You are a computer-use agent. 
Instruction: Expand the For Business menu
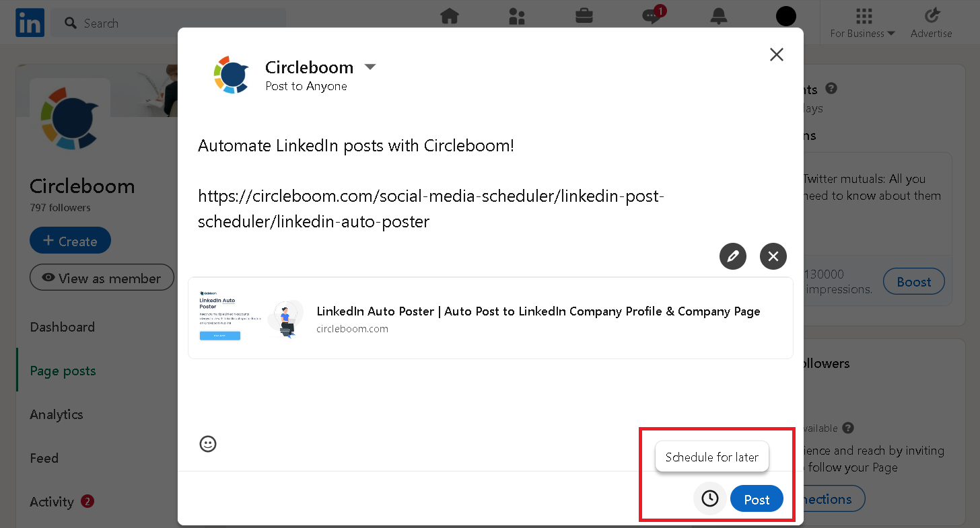pyautogui.click(x=862, y=22)
